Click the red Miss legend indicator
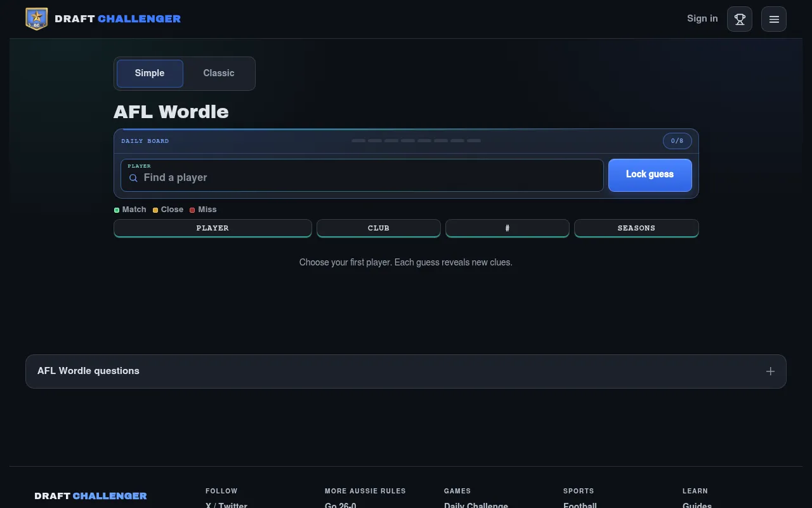The image size is (812, 508). [x=192, y=210]
